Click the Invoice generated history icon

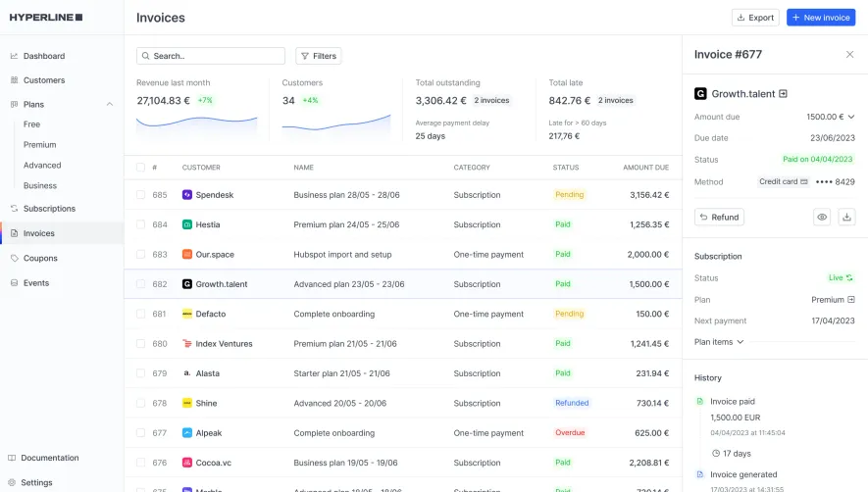coord(699,474)
